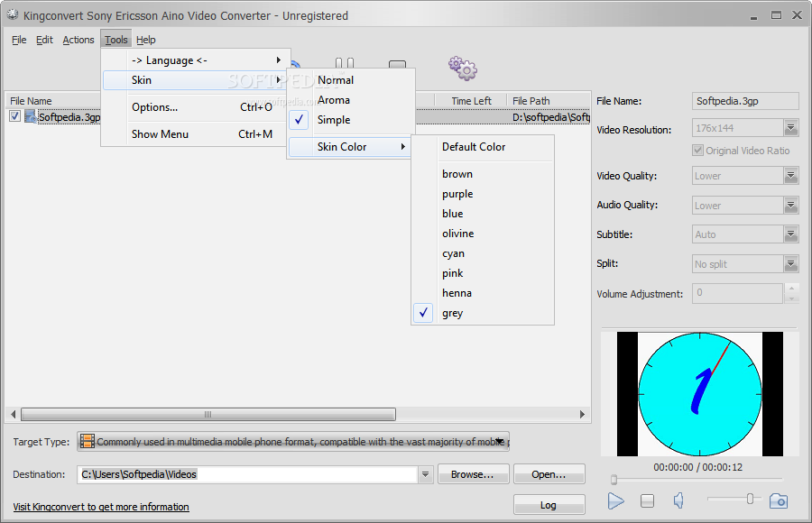This screenshot has height=523, width=812.
Task: Open the Destination path dropdown arrow
Action: coord(425,473)
